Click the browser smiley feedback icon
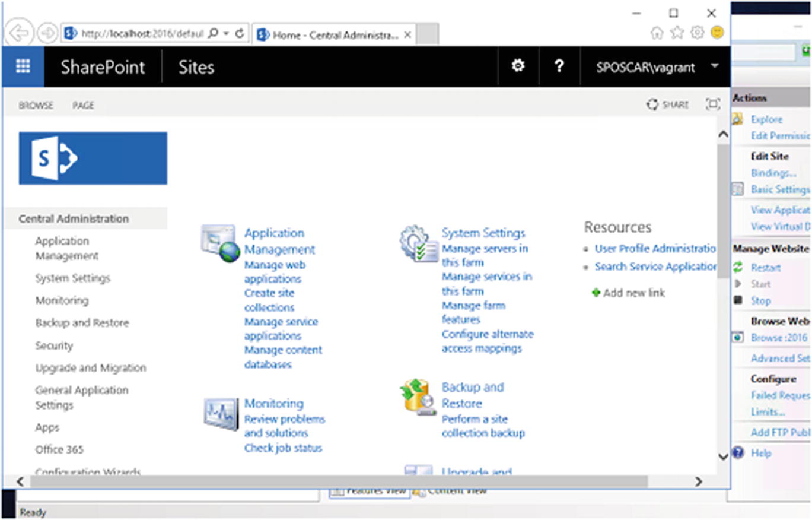The image size is (812, 520). (717, 33)
